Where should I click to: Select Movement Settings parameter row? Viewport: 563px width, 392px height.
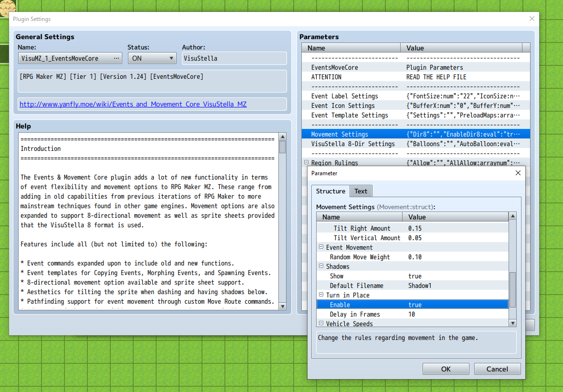(416, 134)
